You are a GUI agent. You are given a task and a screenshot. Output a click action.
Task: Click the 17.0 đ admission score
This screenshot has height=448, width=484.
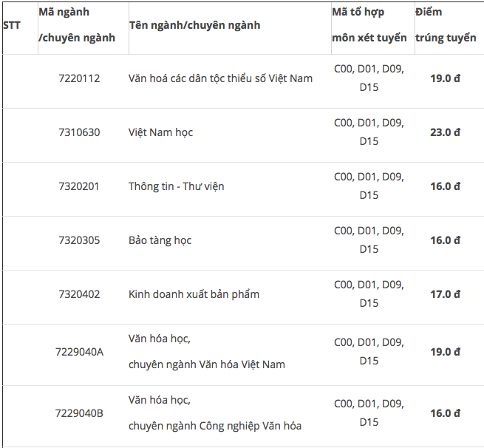445,294
